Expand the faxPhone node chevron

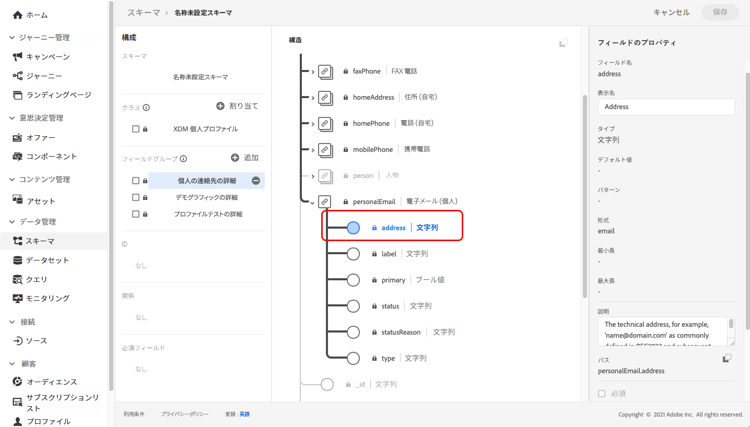[312, 72]
